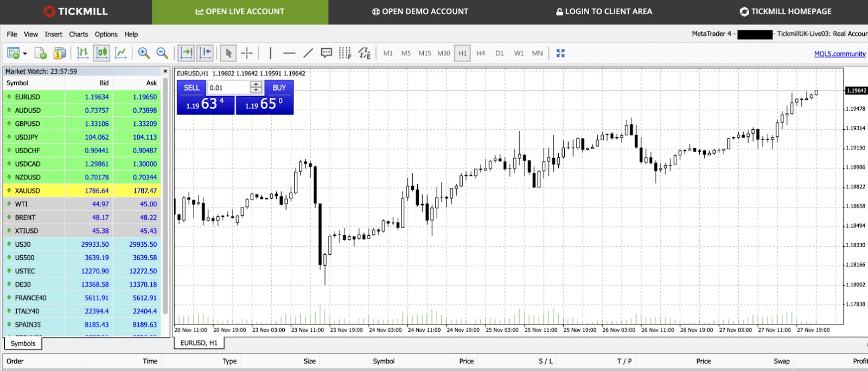This screenshot has width=868, height=371.
Task: Click the BUY button
Action: [x=279, y=87]
